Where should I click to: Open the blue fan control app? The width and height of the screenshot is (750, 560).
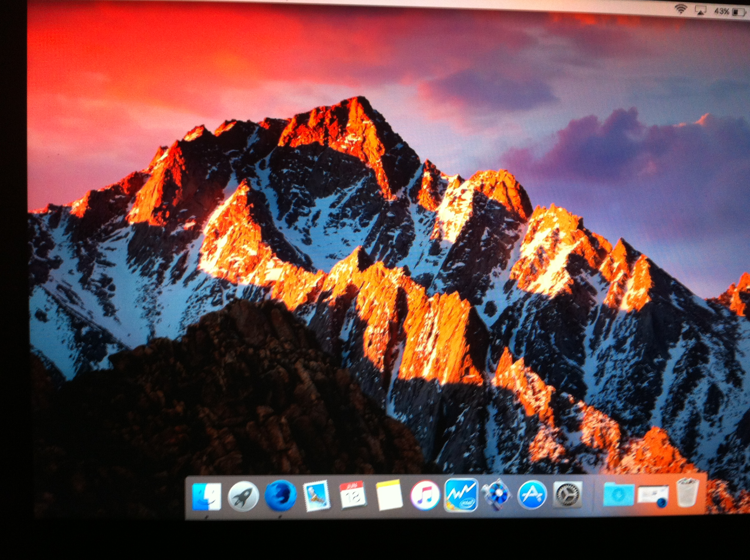(497, 495)
